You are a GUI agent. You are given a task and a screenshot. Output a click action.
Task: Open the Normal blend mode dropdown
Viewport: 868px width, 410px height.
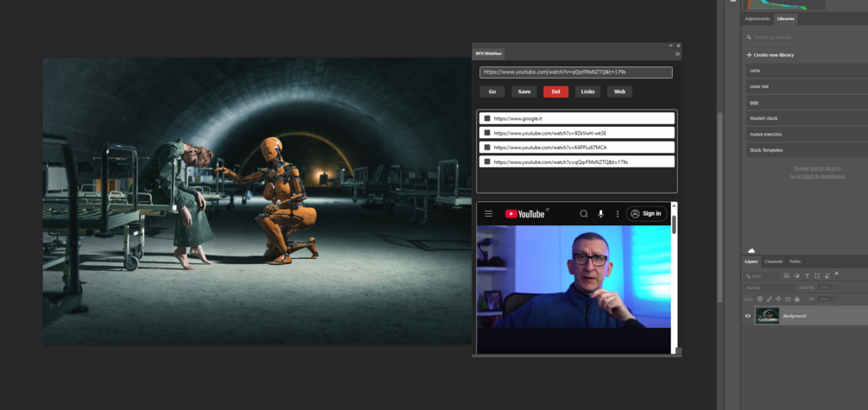coord(770,287)
